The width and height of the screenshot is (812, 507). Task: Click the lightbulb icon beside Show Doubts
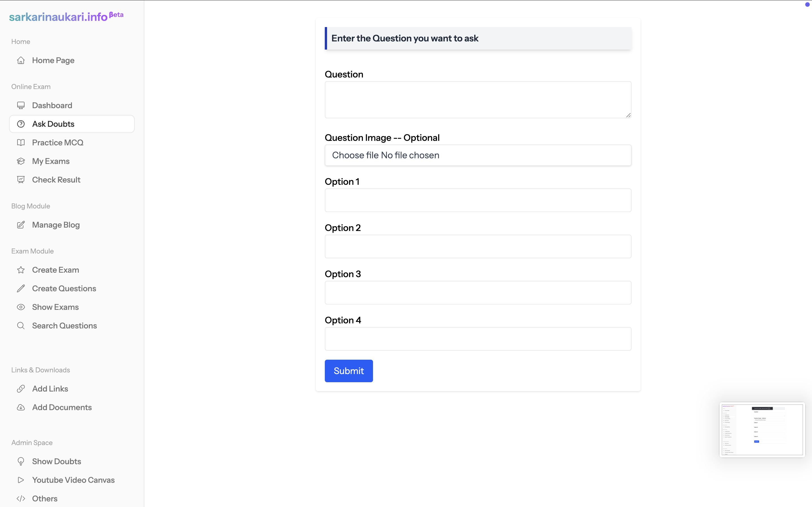21,461
